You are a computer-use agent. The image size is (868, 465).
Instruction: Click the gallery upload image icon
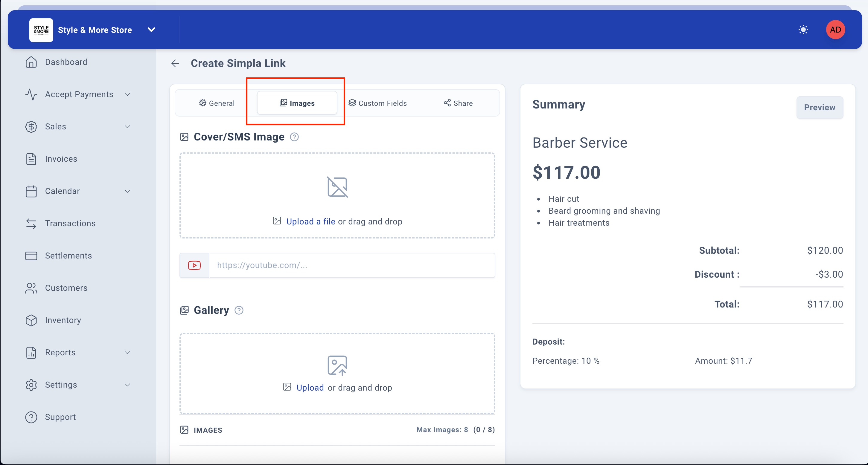[337, 365]
